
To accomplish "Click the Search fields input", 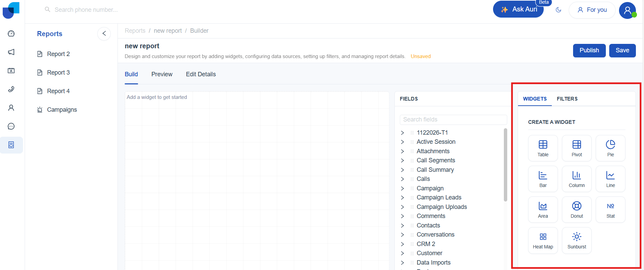I will tap(453, 119).
